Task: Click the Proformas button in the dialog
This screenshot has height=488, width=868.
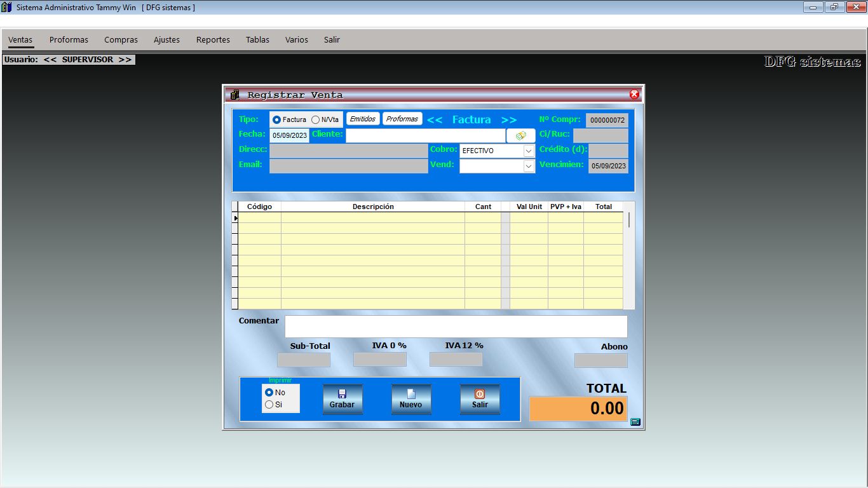Action: click(402, 119)
